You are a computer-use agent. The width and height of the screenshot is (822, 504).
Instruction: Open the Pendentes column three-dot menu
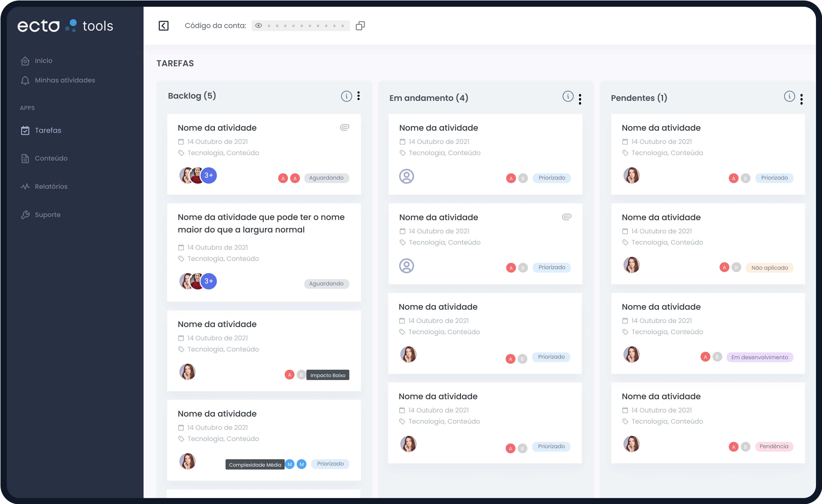point(801,99)
